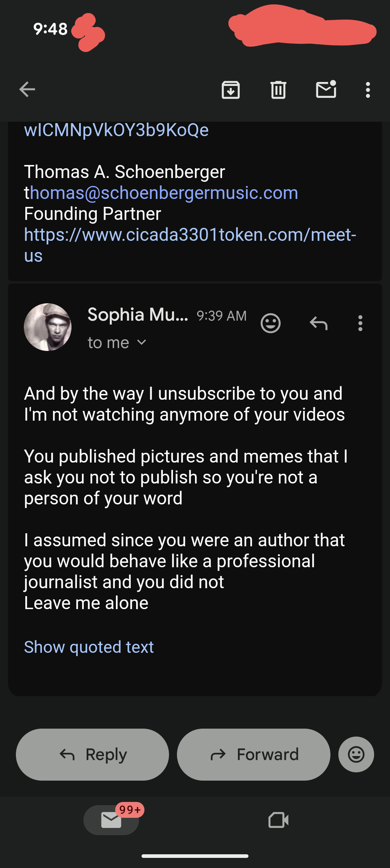Add emoji reaction to Sophia's message

[270, 323]
